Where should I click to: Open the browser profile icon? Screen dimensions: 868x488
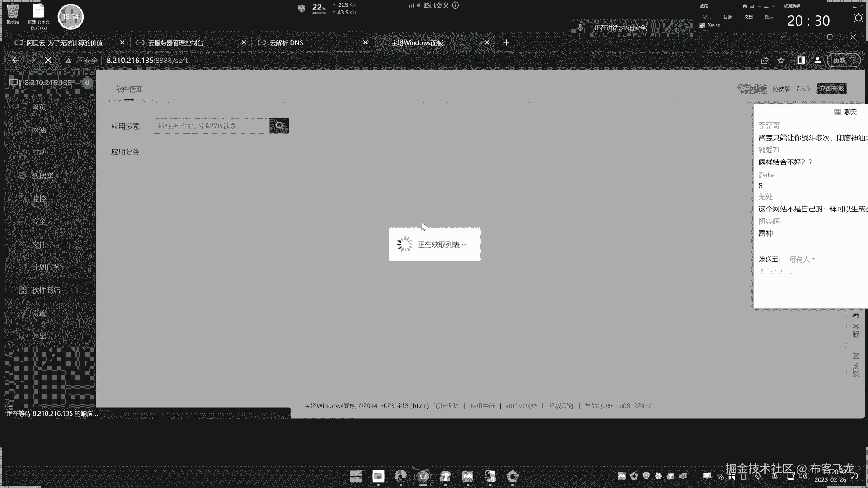click(817, 60)
